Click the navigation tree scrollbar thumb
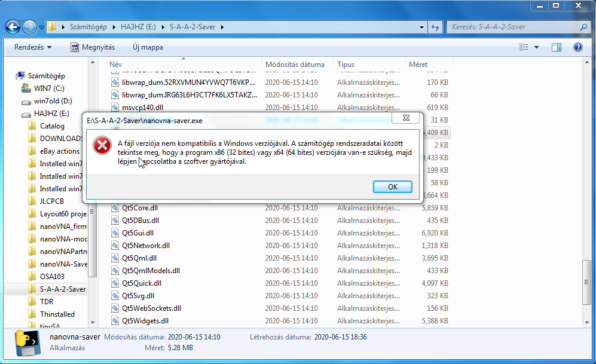 (93, 212)
